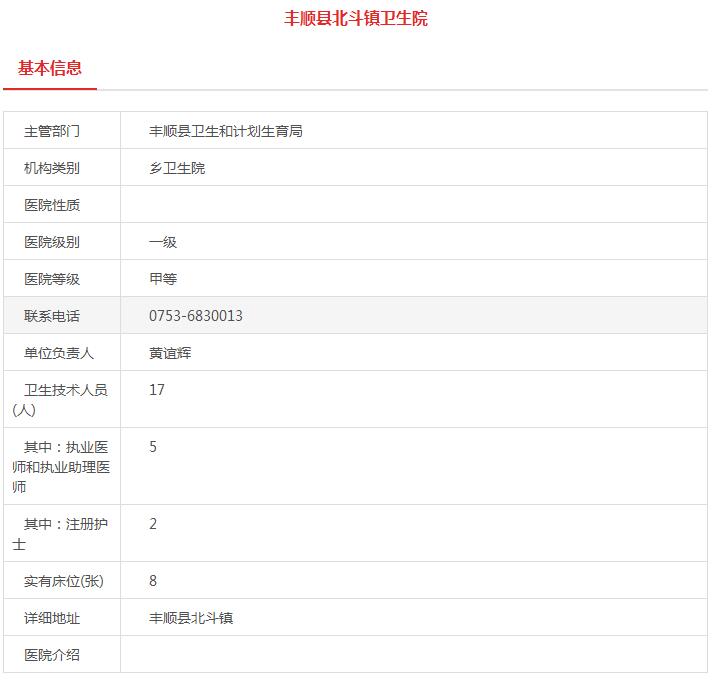Select the nurse count 2
715x683 pixels.
(153, 524)
